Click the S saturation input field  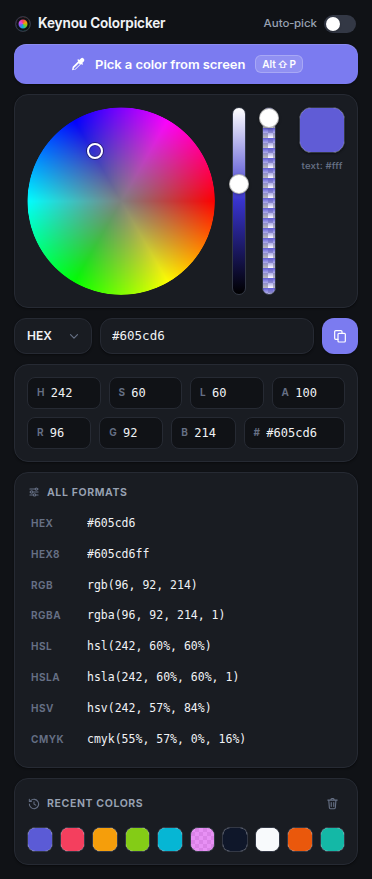coord(145,393)
